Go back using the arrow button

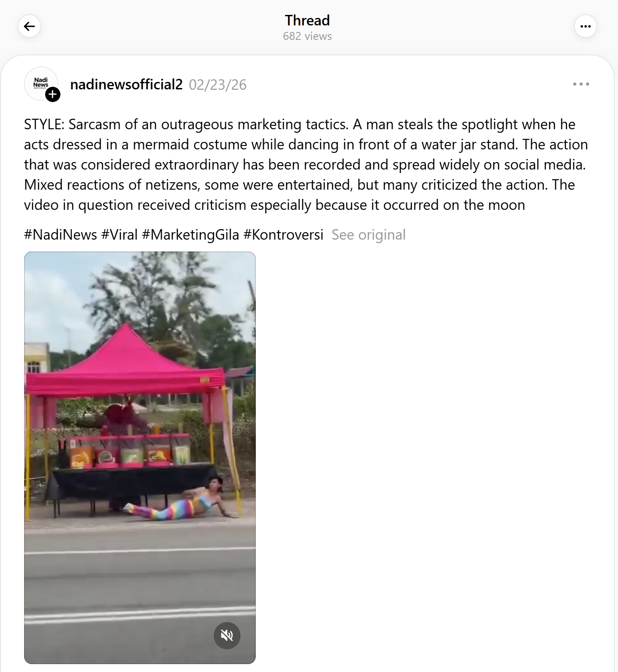pos(29,26)
